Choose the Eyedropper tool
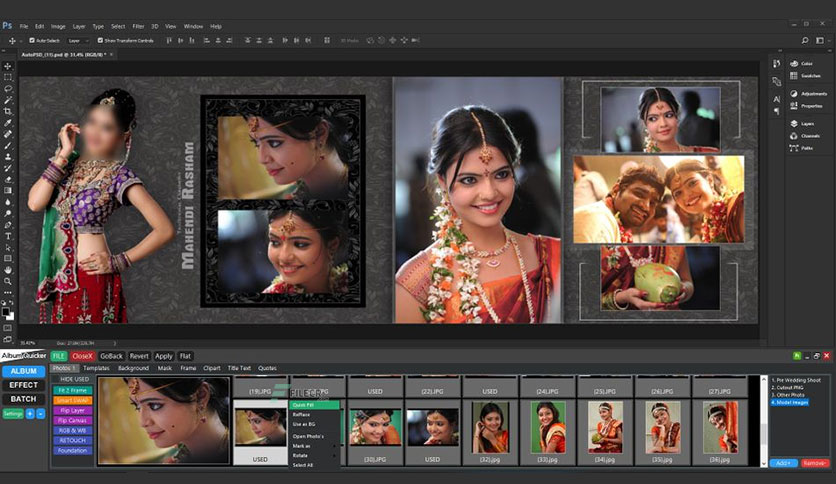Viewport: 836px width, 484px height. (7, 123)
